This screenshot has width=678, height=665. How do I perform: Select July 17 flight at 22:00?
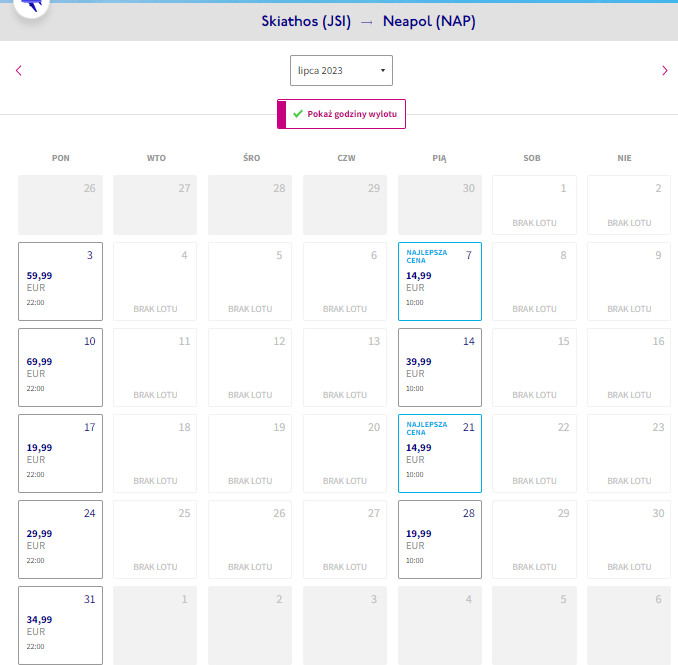[61, 454]
